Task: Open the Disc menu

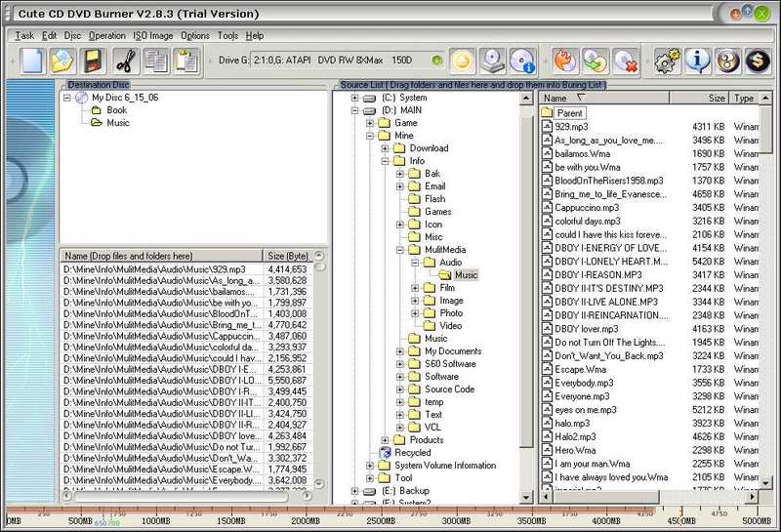Action: pyautogui.click(x=72, y=36)
